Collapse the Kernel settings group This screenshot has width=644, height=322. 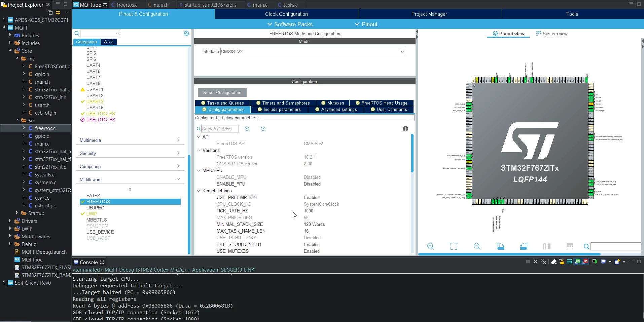point(199,191)
